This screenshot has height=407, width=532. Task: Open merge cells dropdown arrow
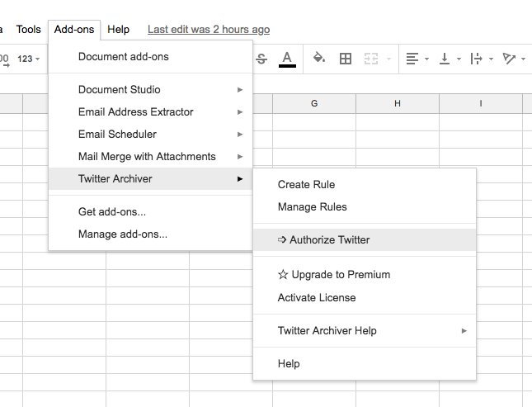(388, 59)
